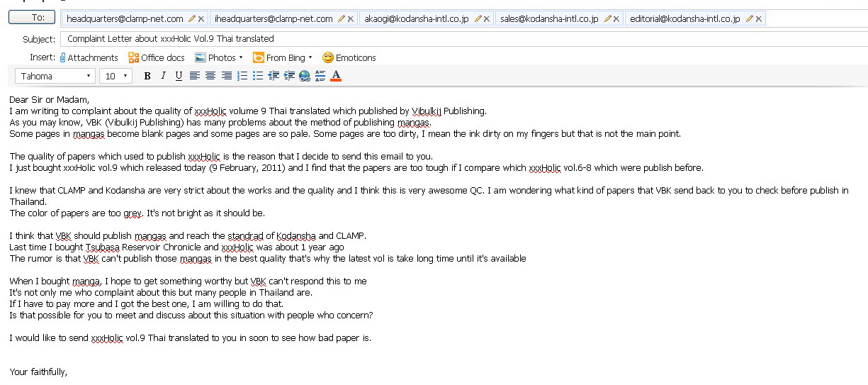Insert a numbered list
The image size is (868, 385).
pyautogui.click(x=242, y=76)
